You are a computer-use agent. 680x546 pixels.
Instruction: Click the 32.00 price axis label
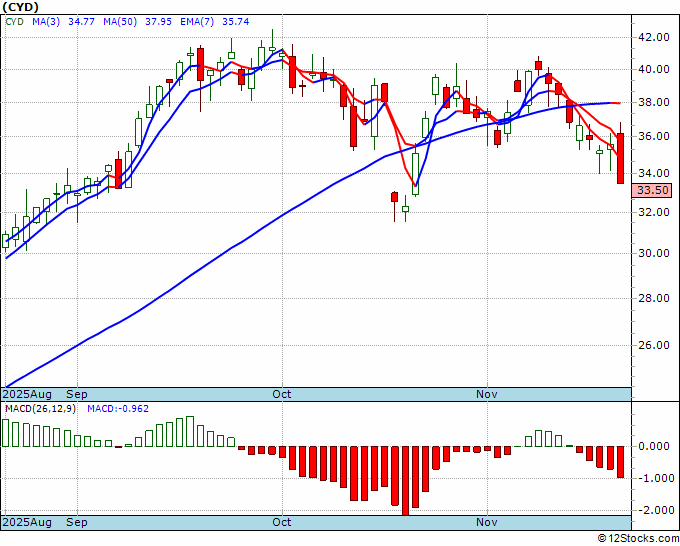[654, 212]
